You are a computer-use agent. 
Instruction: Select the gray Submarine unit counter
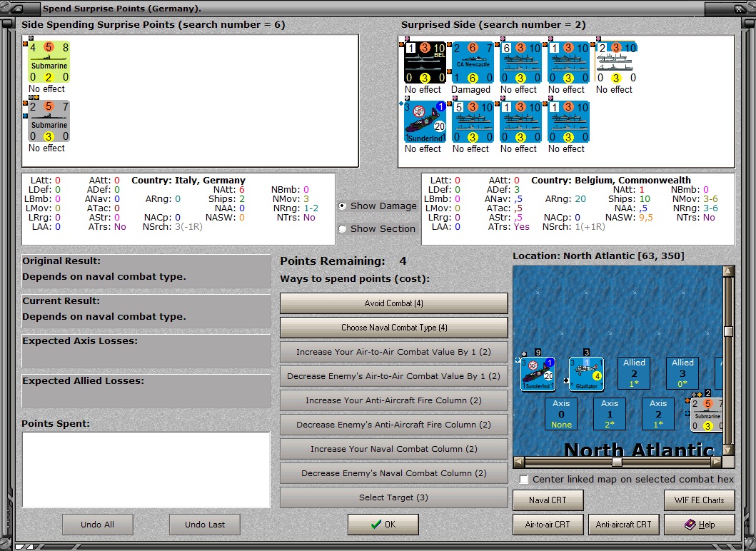click(x=49, y=121)
